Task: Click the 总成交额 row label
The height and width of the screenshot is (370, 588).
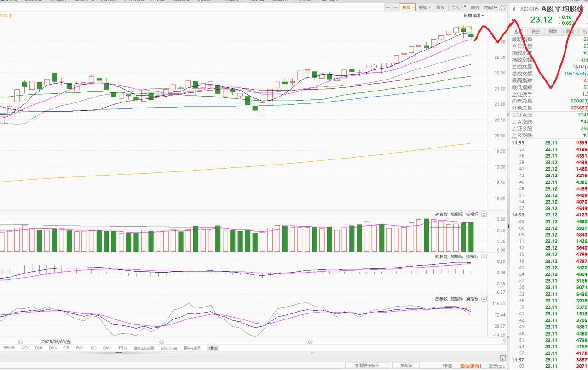Action: (x=522, y=74)
